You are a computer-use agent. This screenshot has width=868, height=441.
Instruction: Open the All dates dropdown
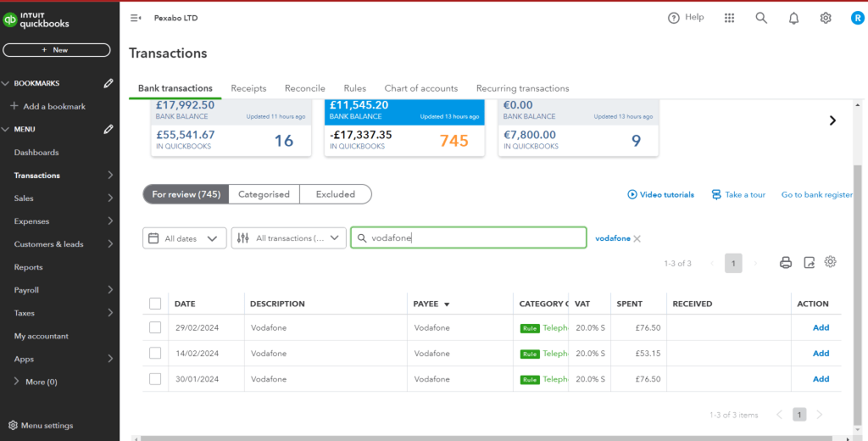pos(184,238)
